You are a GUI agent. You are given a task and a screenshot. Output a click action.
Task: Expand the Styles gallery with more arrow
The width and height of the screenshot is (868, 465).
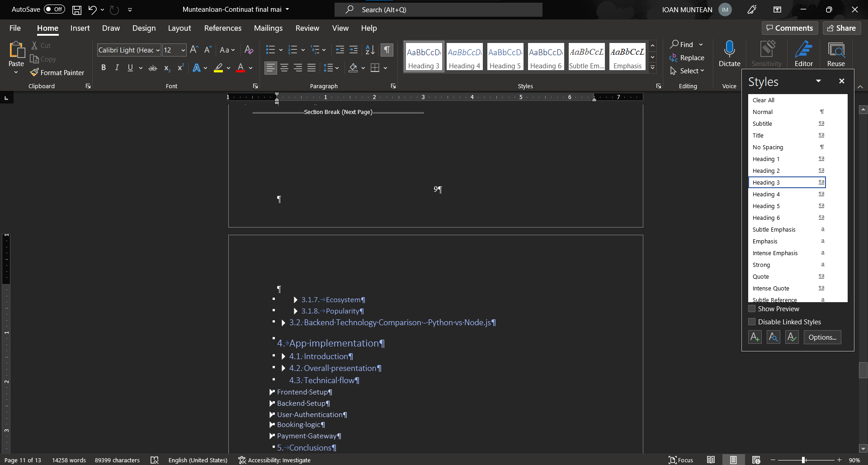652,67
